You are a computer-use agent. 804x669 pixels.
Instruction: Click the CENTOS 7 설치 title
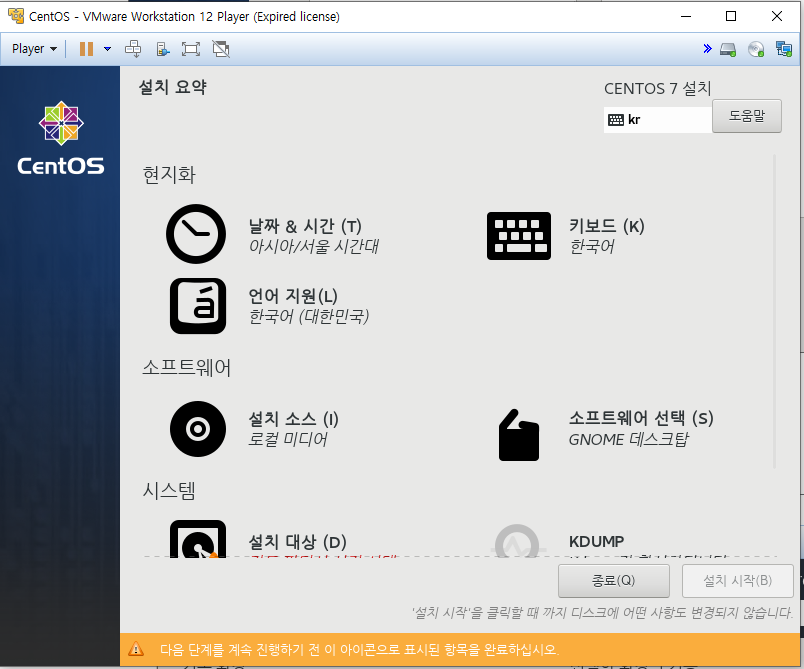pos(657,89)
